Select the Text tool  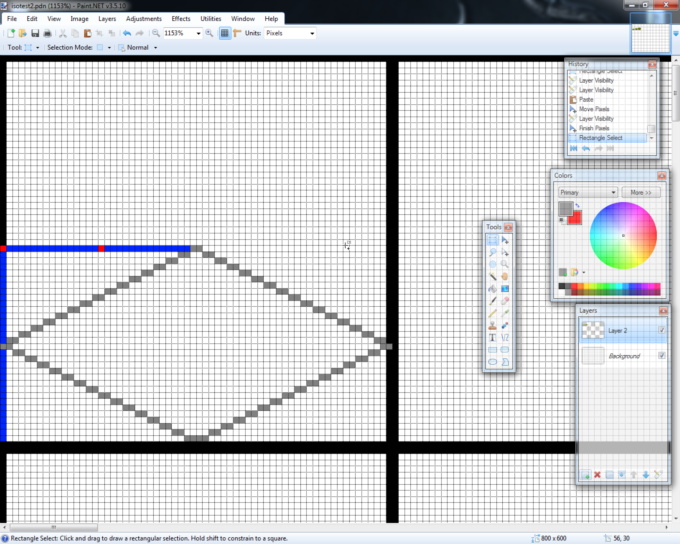(x=493, y=338)
